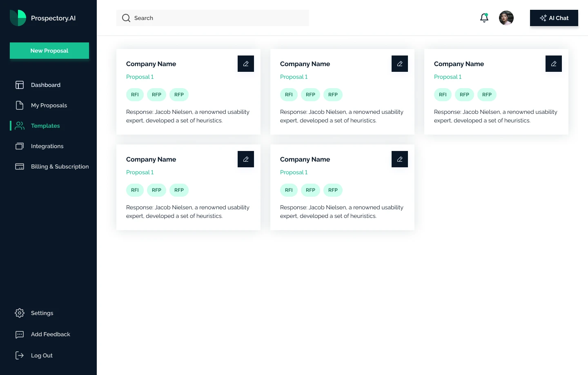Click the Add Feedback chat icon

[x=20, y=335]
